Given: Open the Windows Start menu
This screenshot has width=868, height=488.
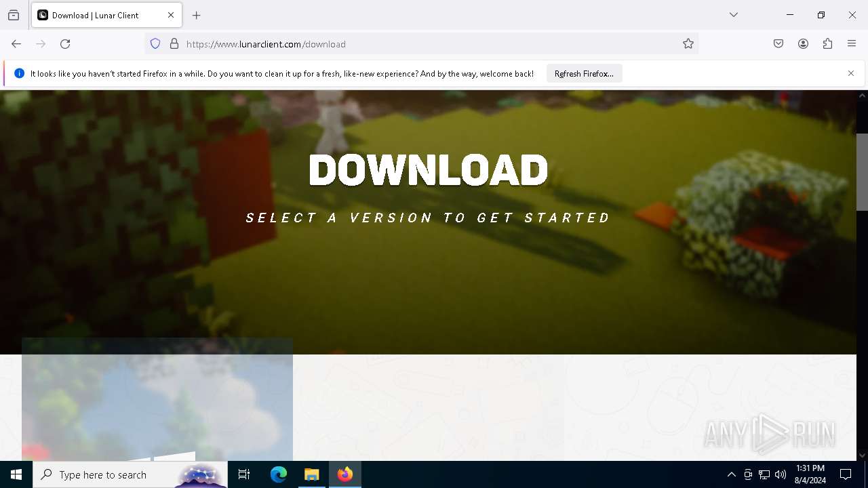Looking at the screenshot, I should (16, 474).
